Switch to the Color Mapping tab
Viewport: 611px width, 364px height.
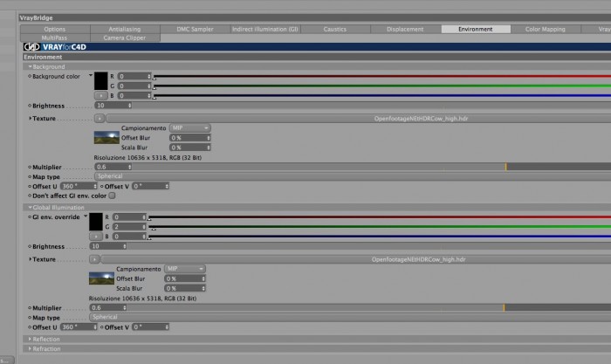click(546, 29)
